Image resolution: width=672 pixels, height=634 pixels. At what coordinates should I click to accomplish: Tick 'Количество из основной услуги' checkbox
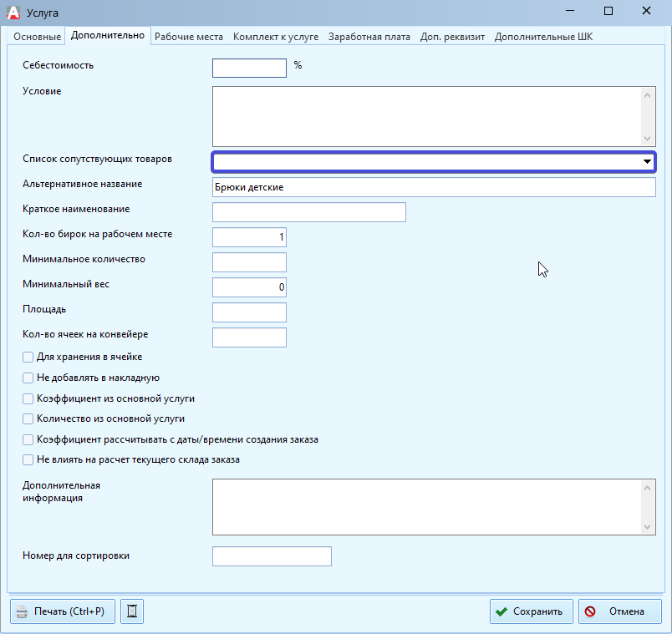click(x=28, y=418)
